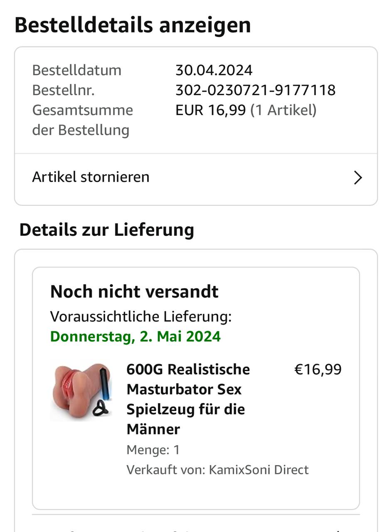392x532 pixels.
Task: Open the chevron arrow beside Artikel stornieren
Action: 358,178
